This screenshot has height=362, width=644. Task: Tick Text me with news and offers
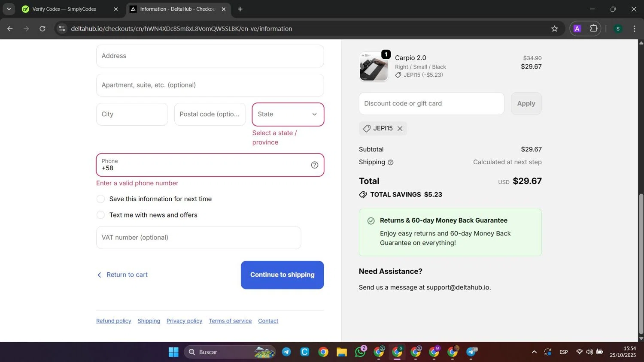pyautogui.click(x=100, y=215)
